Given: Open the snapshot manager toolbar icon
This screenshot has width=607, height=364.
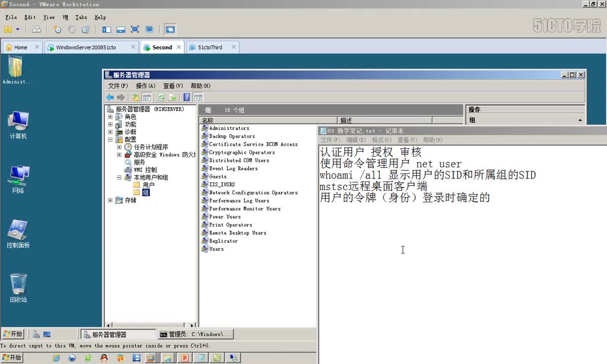Looking at the screenshot, I should (85, 30).
